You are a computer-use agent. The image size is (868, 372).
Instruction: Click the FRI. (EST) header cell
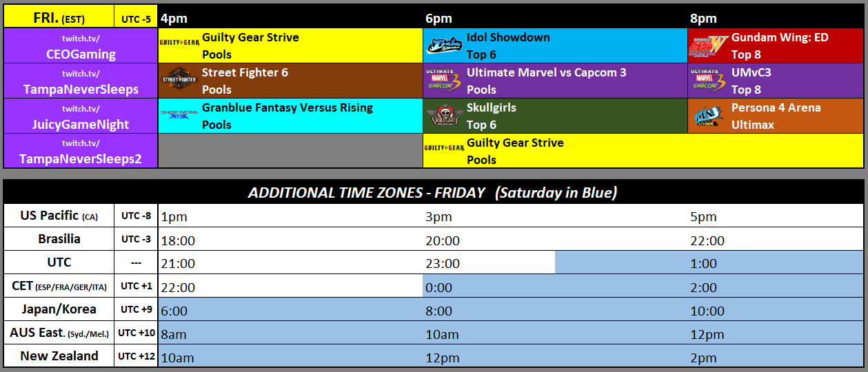coord(59,18)
